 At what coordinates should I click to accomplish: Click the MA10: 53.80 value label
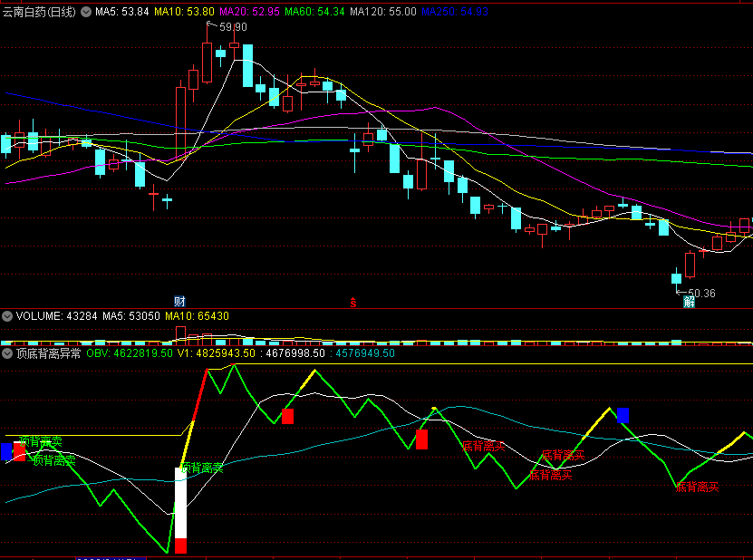(184, 12)
